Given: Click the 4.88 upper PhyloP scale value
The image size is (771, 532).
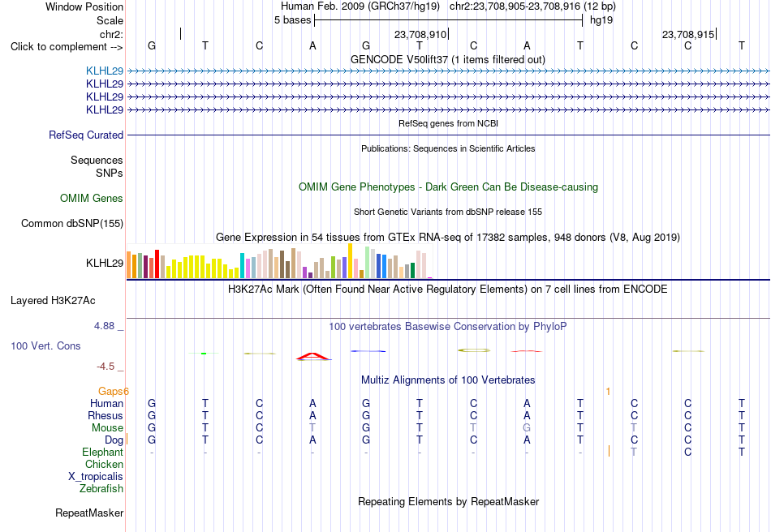Looking at the screenshot, I should coord(104,326).
